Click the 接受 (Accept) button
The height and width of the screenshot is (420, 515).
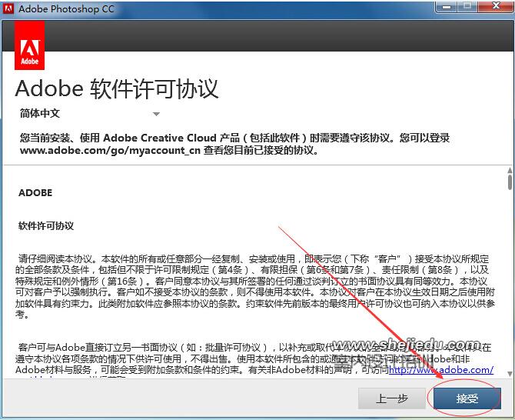click(x=467, y=398)
